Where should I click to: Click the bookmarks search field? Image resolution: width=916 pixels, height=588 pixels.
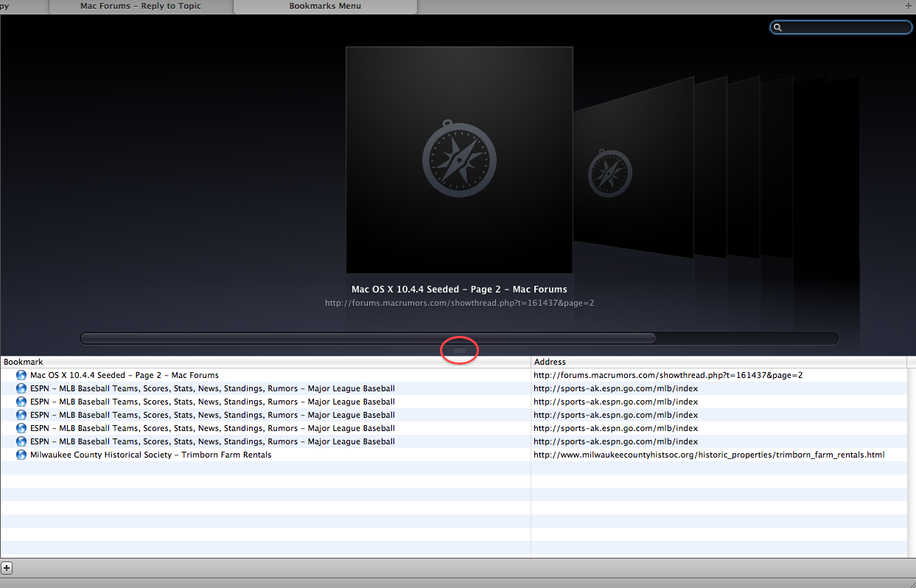point(841,27)
